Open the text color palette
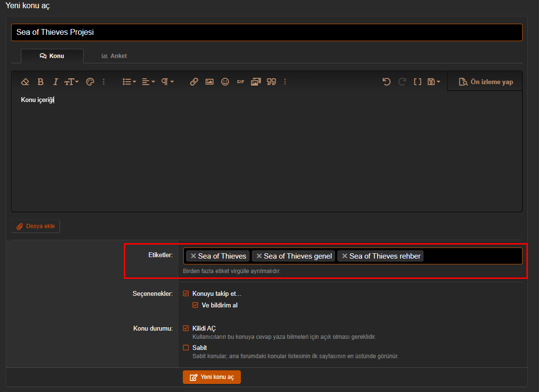Image resolution: width=539 pixels, height=392 pixels. point(90,82)
